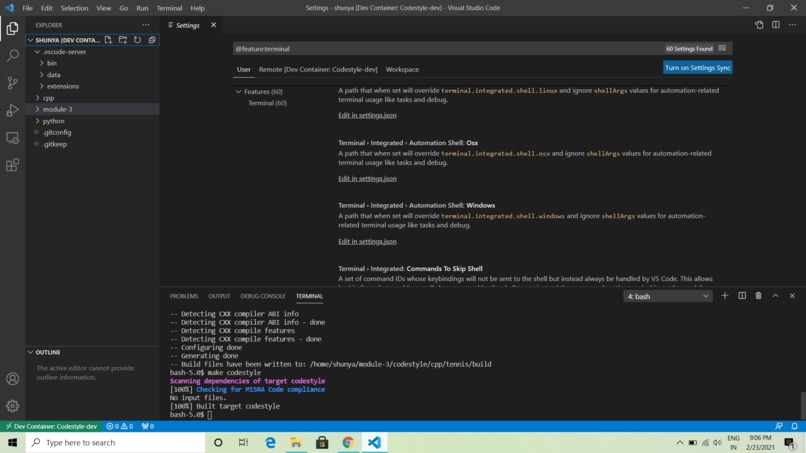Edit Automation Shell Osx in settings.json
The height and width of the screenshot is (453, 806).
click(367, 178)
